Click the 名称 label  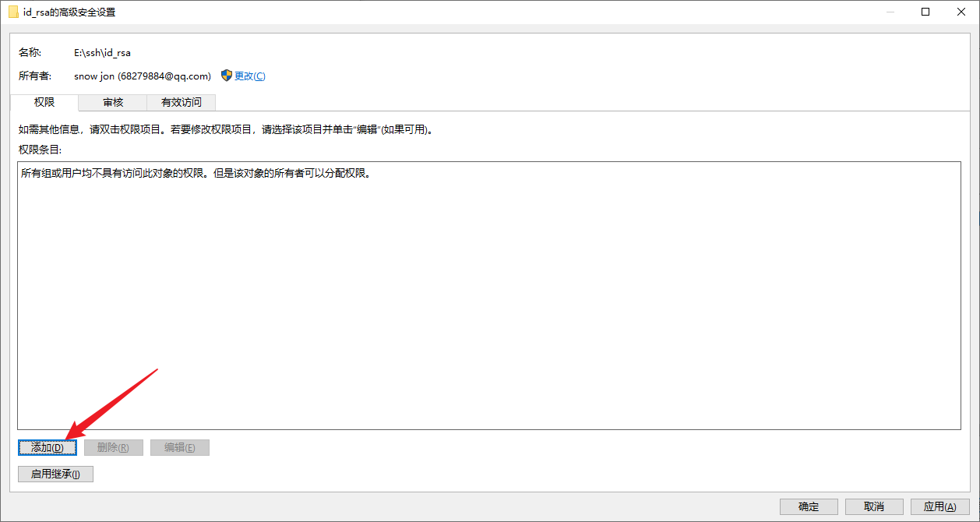(30, 52)
